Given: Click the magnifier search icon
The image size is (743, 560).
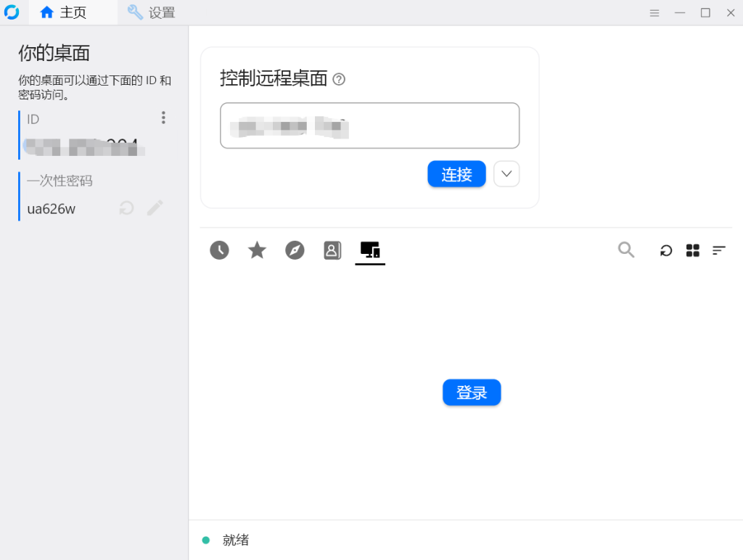Looking at the screenshot, I should (x=626, y=250).
